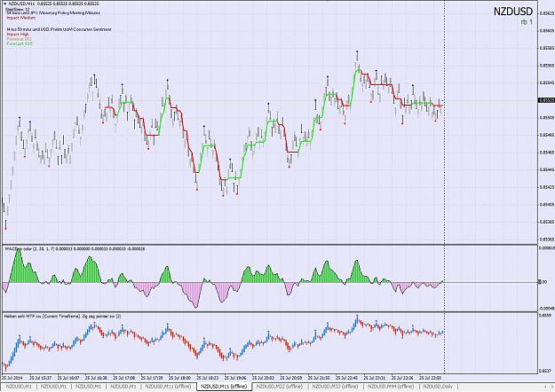Click the MACD zero level marker on the axis
The width and height of the screenshot is (555, 392).
(543, 282)
